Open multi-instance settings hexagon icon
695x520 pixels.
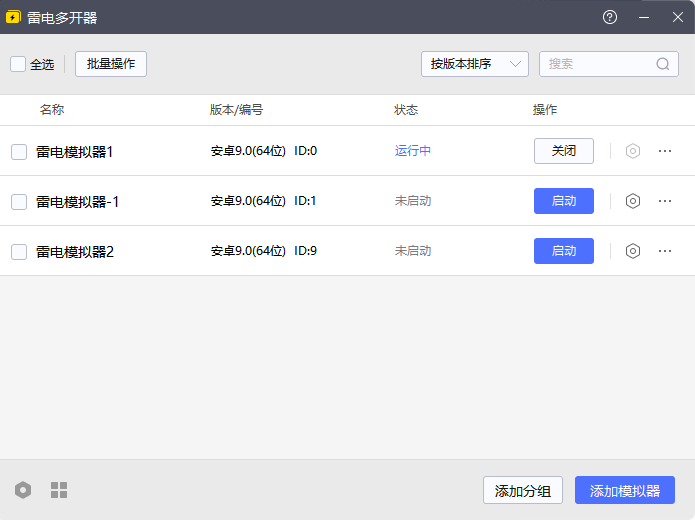[x=23, y=490]
